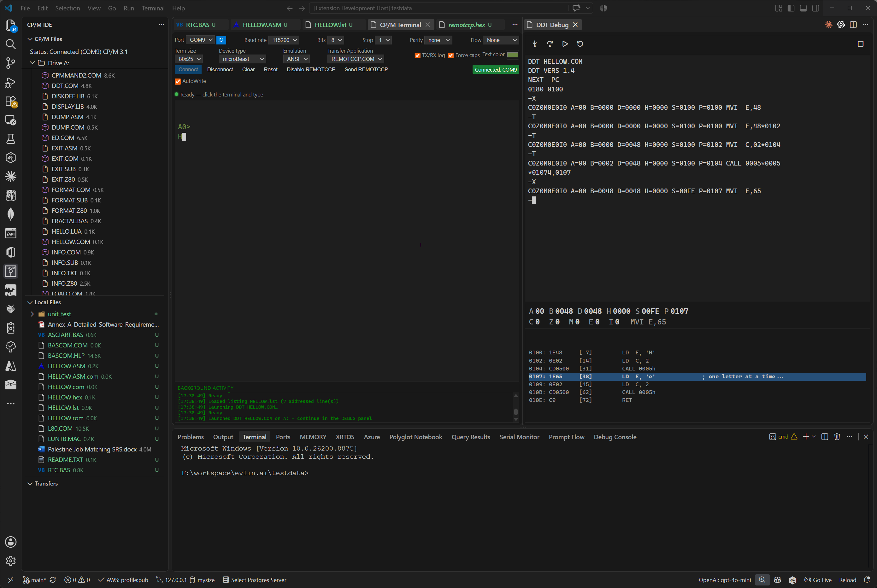Open the Term size 80x25 dropdown
Viewport: 877px width, 588px height.
tap(189, 59)
